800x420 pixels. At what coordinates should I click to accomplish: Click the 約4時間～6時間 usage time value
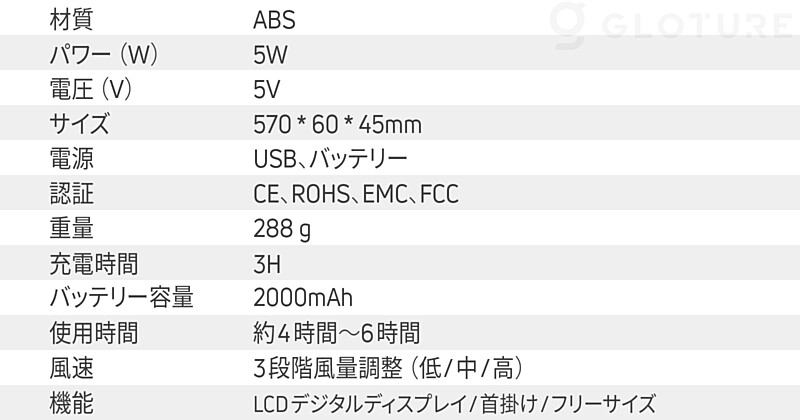pyautogui.click(x=336, y=333)
